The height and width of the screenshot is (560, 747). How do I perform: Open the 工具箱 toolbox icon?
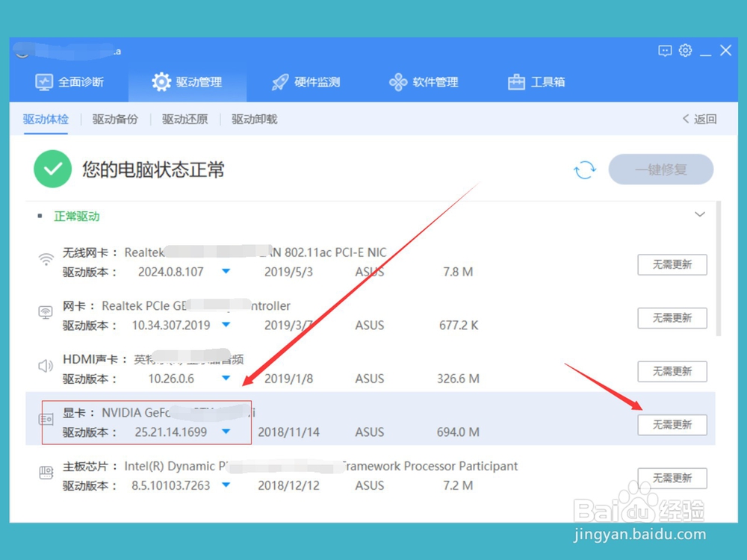click(515, 82)
